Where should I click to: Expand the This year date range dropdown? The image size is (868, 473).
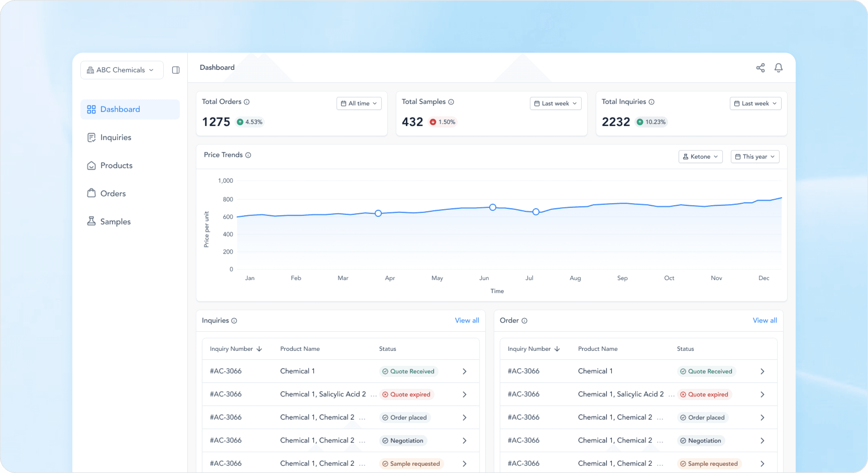(755, 157)
